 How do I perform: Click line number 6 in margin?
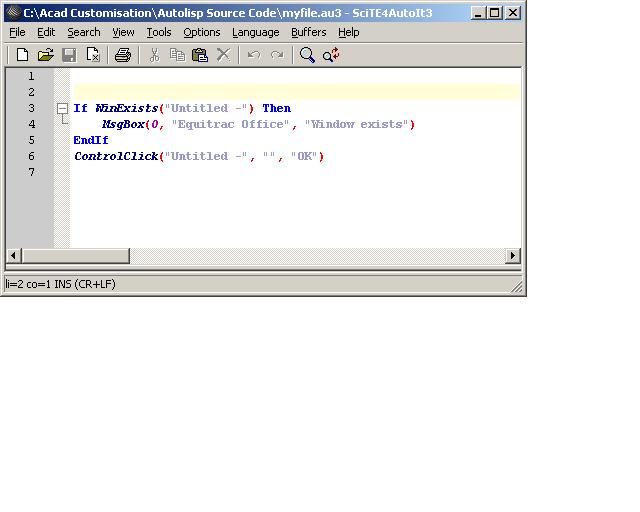click(x=31, y=156)
